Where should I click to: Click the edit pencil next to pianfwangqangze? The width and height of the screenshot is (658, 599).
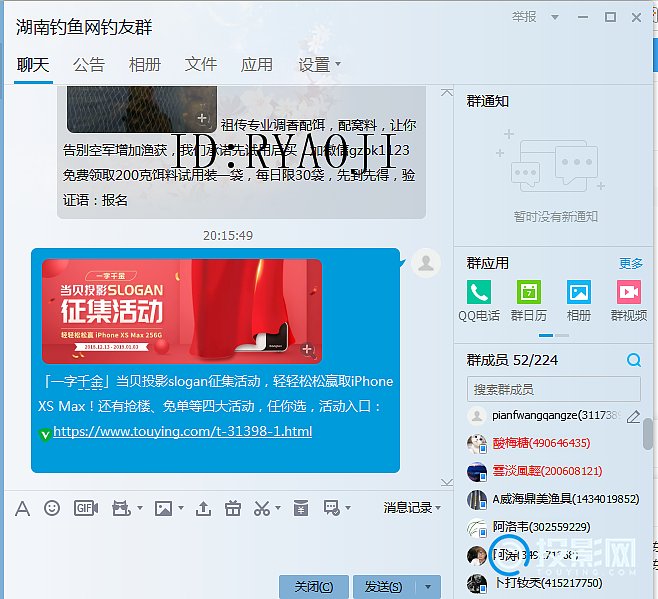[633, 416]
